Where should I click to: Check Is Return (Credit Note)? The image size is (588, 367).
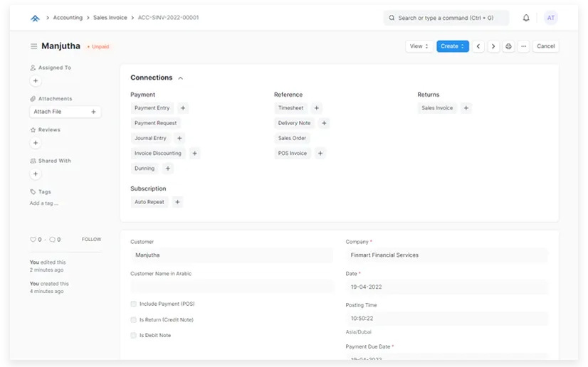(134, 319)
